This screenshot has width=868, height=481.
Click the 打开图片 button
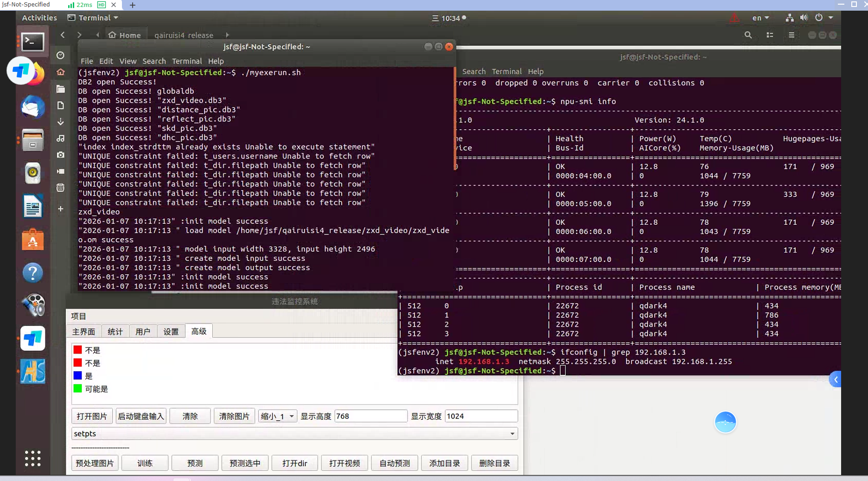[x=92, y=416]
